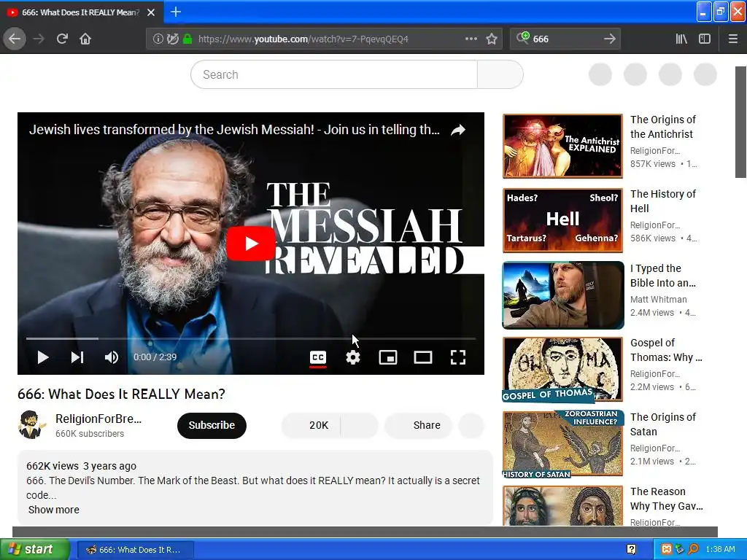Click the video progress bar
Screen dimensions: 747x560
pos(251,338)
